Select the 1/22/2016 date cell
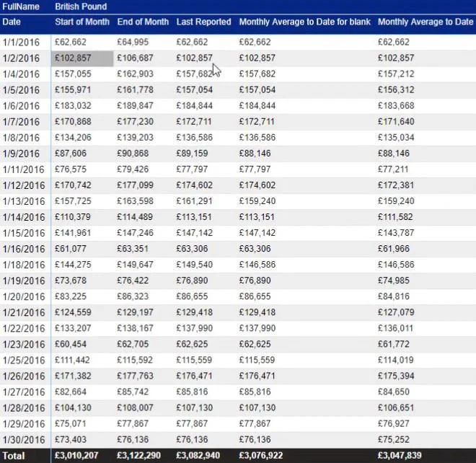This screenshot has height=463, width=476. [24, 328]
